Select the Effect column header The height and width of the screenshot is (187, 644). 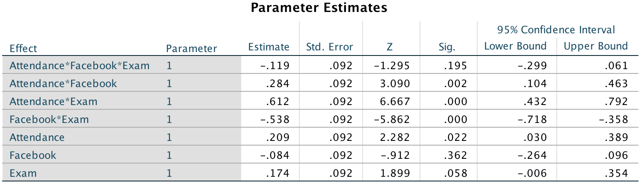23,48
